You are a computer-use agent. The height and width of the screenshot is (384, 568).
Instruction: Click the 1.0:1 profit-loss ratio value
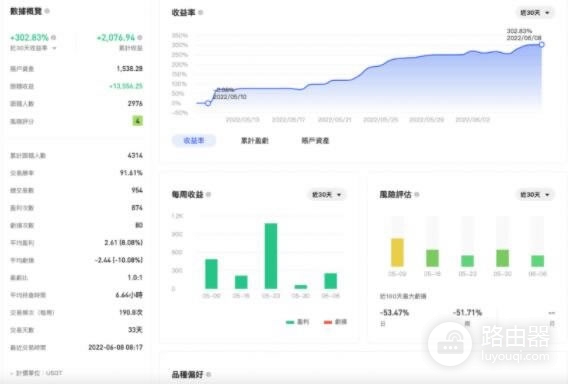tap(135, 277)
